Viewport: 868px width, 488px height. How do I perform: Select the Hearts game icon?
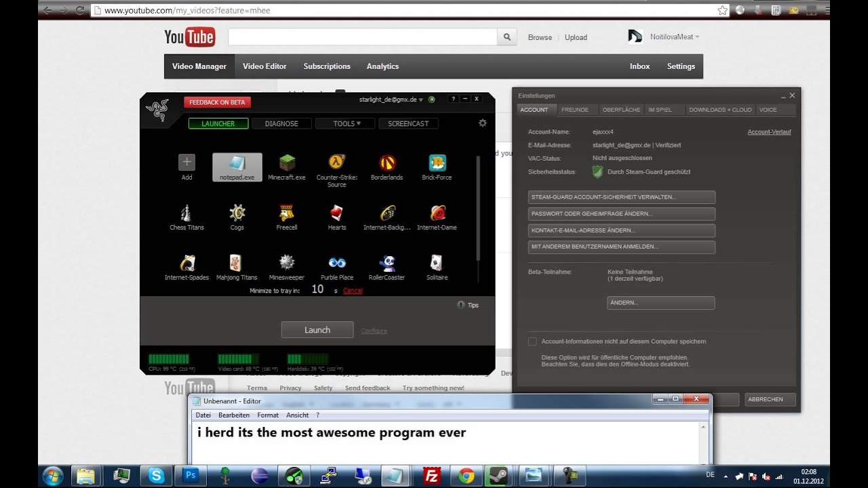coord(337,217)
